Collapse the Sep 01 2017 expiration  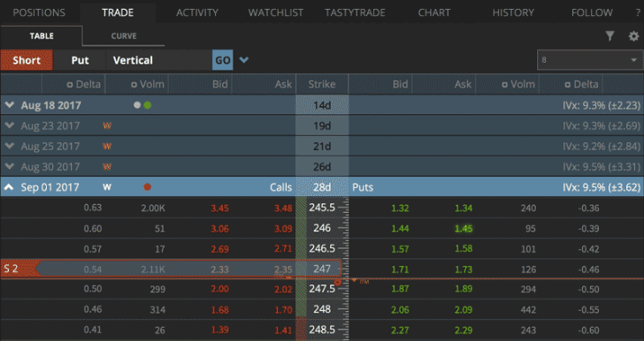coord(9,187)
